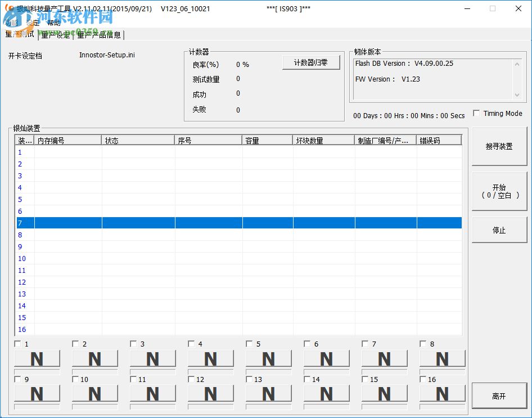Open the 功能 menu

(x=11, y=23)
